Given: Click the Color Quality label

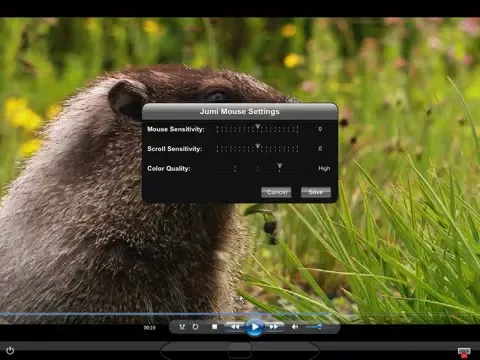Looking at the screenshot, I should (169, 168).
